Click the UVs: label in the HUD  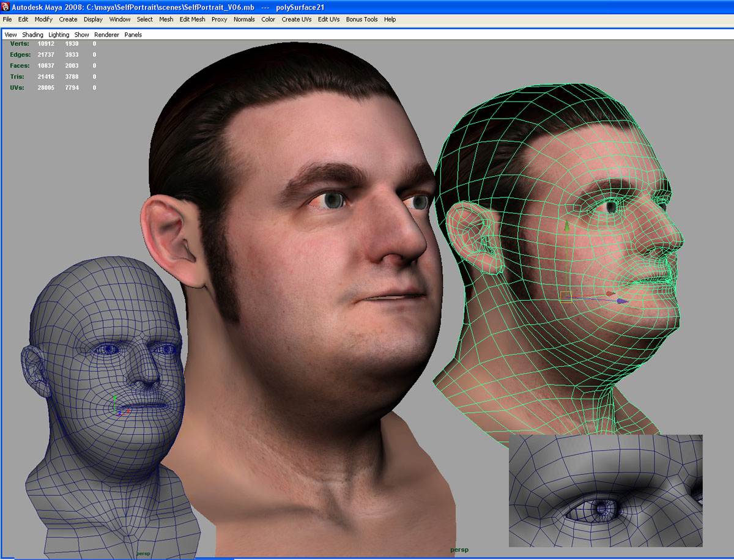click(x=17, y=88)
